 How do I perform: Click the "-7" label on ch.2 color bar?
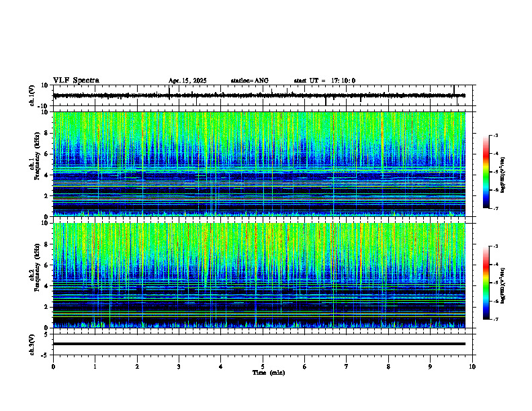(x=495, y=320)
